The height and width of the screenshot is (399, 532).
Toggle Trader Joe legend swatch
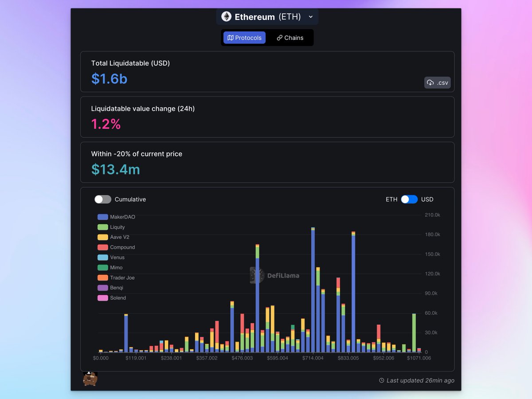pyautogui.click(x=103, y=278)
